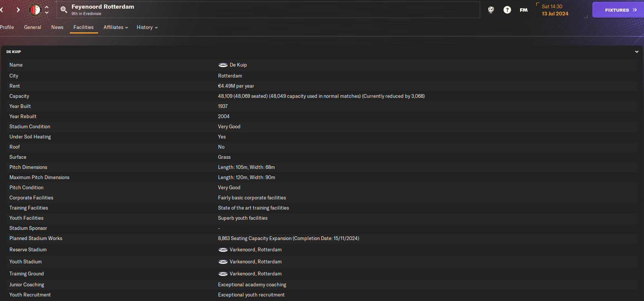Click the Under Soil Heating value Yes
The width and height of the screenshot is (644, 301).
click(222, 137)
